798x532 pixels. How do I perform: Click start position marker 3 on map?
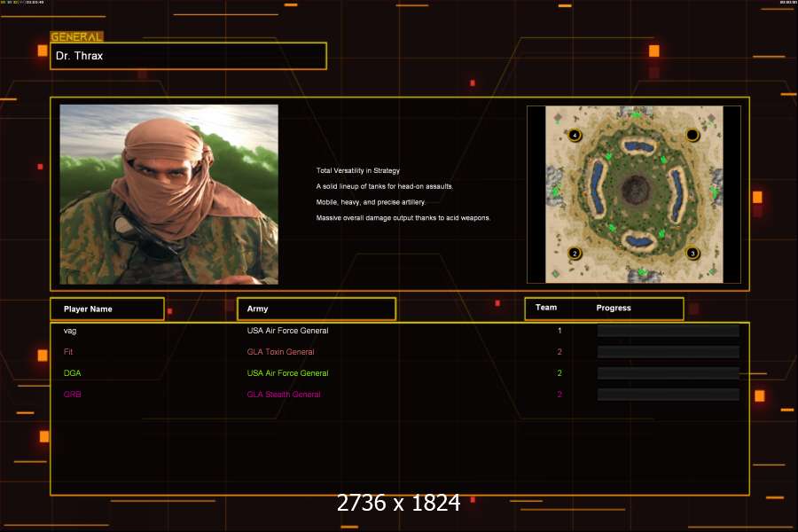(692, 253)
